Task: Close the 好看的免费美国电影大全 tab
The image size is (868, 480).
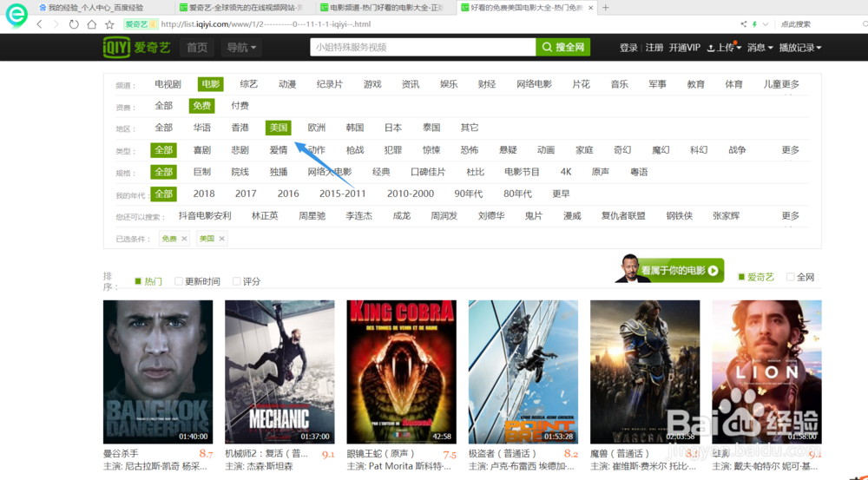Action: [x=590, y=8]
